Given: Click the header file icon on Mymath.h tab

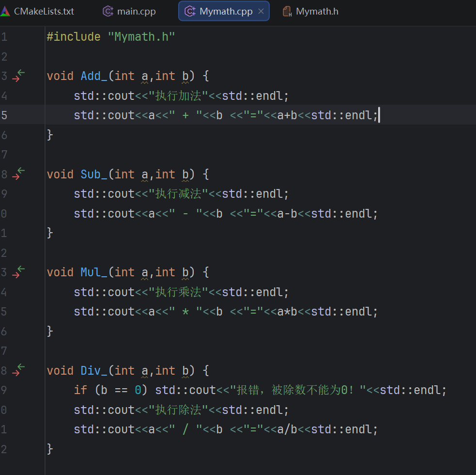Looking at the screenshot, I should click(x=287, y=12).
